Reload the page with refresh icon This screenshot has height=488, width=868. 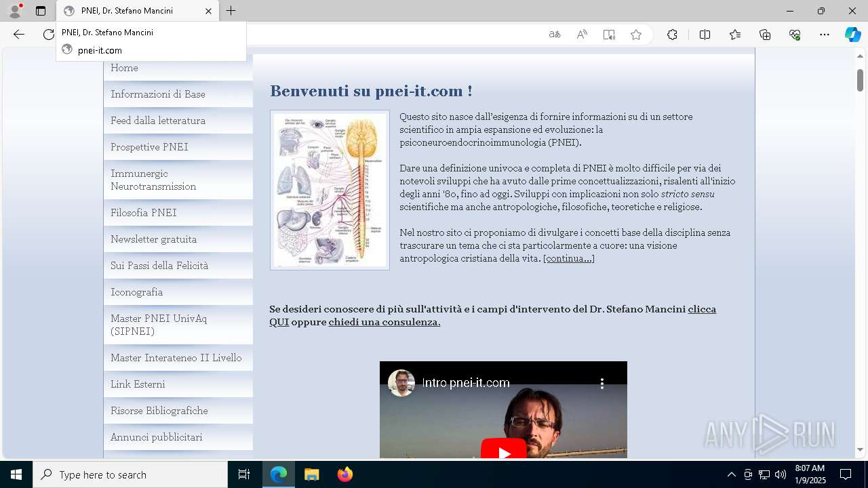click(x=48, y=35)
